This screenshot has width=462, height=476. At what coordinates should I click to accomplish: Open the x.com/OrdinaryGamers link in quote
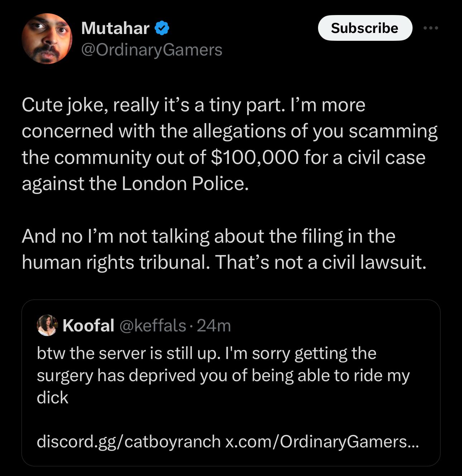(321, 441)
